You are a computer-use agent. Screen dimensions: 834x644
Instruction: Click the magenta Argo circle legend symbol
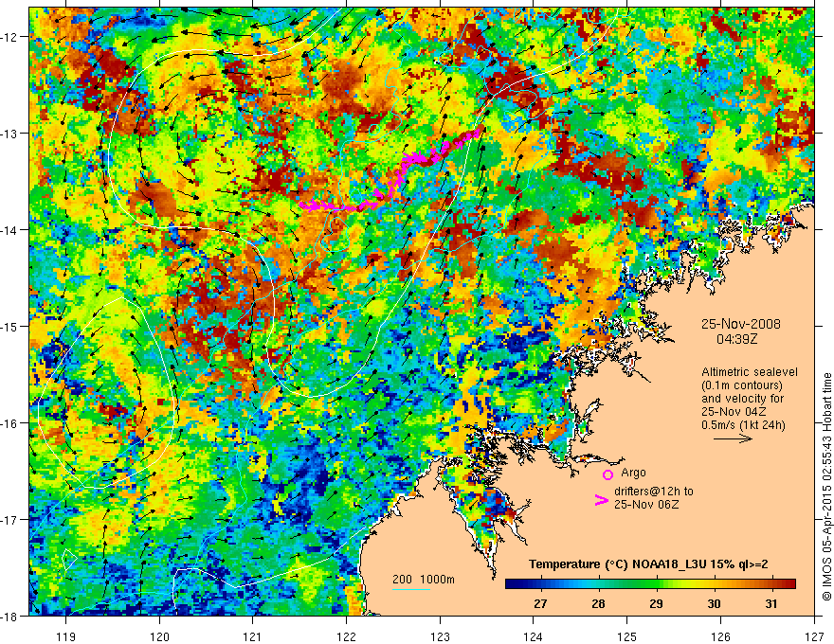coord(607,474)
